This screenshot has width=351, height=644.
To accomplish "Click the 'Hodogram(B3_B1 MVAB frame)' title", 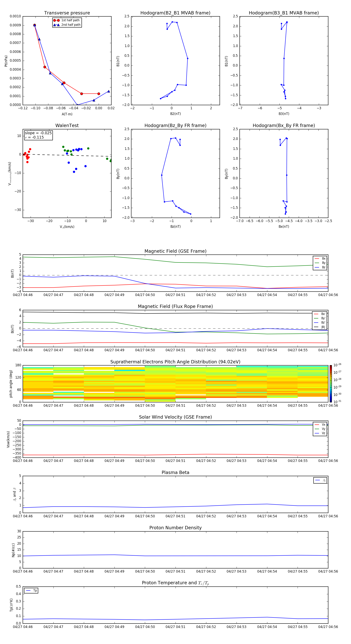I will tap(284, 13).
